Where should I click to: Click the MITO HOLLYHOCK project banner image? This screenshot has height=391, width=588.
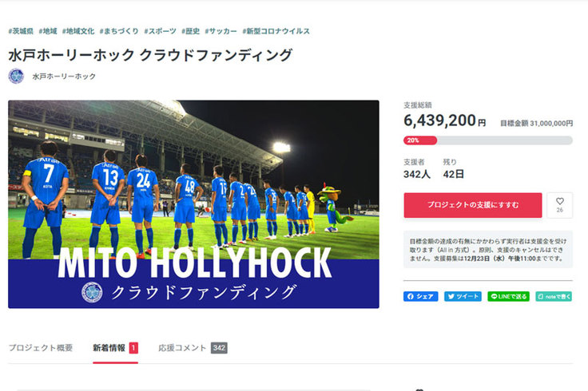click(193, 204)
